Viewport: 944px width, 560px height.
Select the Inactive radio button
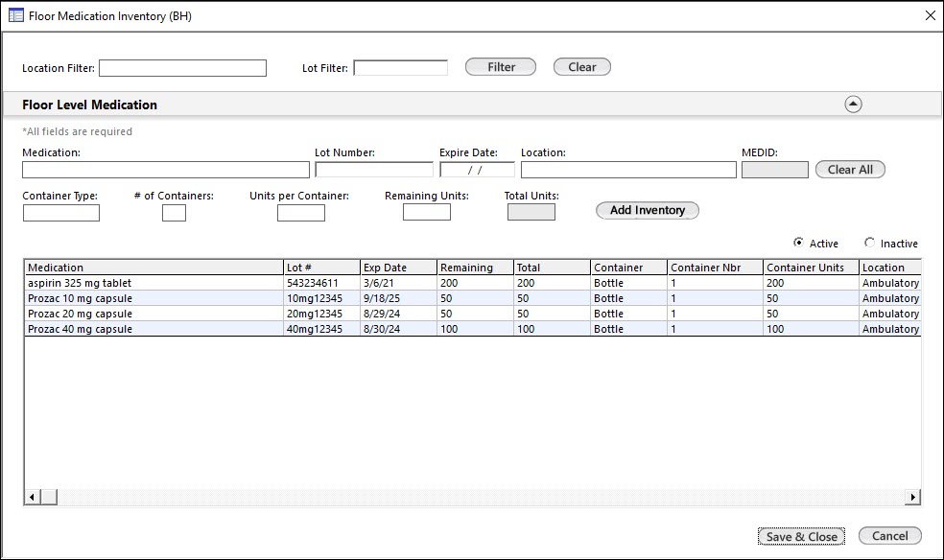coord(870,243)
